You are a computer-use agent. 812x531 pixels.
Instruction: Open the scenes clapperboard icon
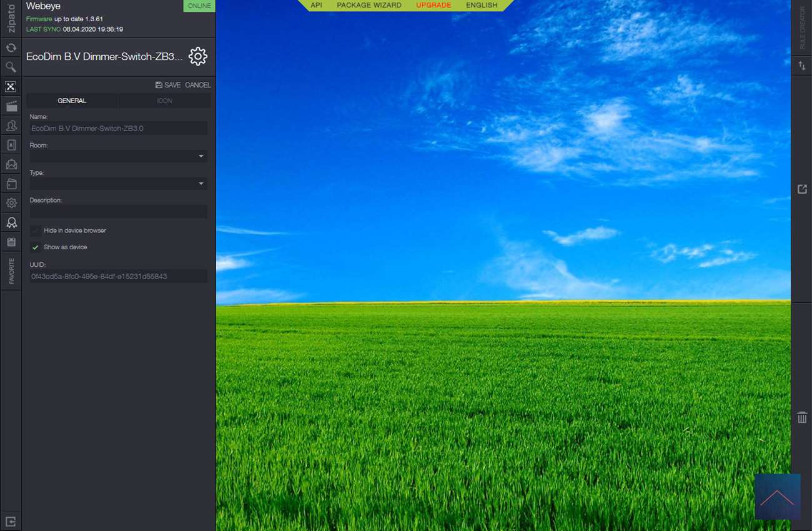pyautogui.click(x=11, y=106)
